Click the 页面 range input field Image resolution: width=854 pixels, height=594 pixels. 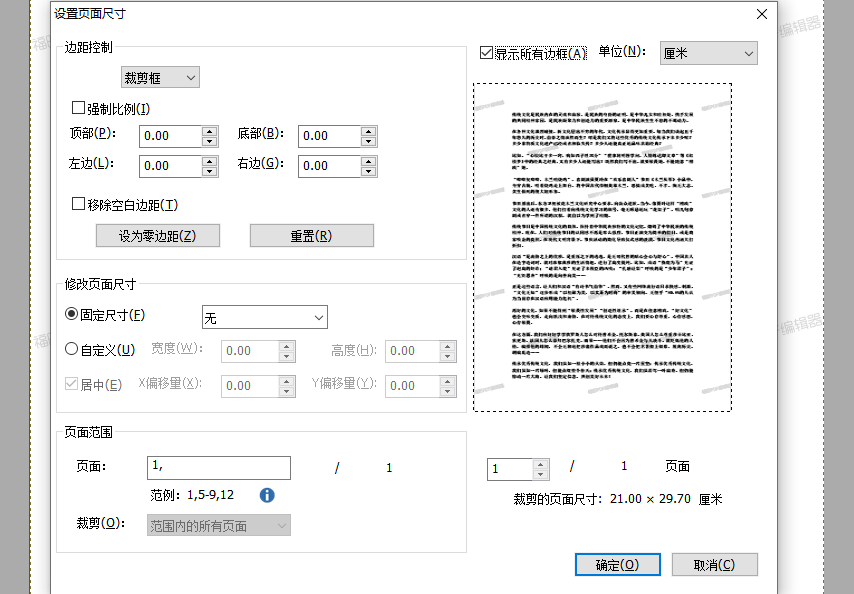coord(218,467)
